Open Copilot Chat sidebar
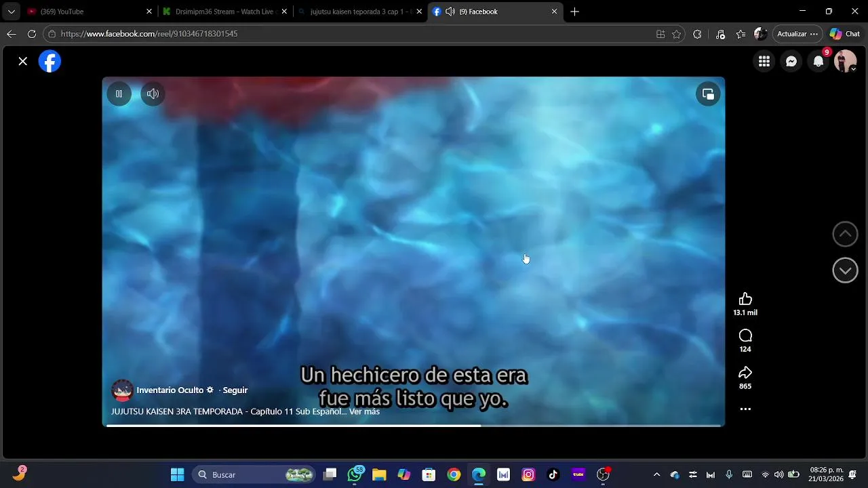 (x=845, y=34)
